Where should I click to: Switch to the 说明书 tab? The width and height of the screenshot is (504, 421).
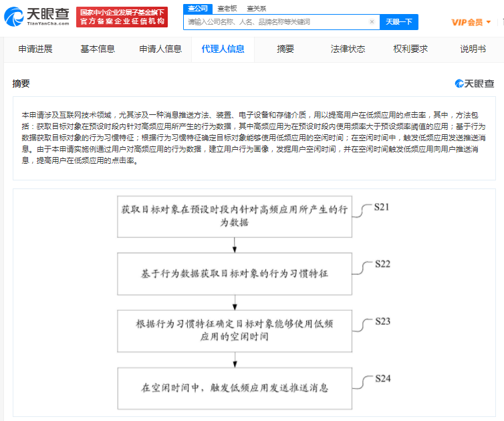tap(473, 49)
